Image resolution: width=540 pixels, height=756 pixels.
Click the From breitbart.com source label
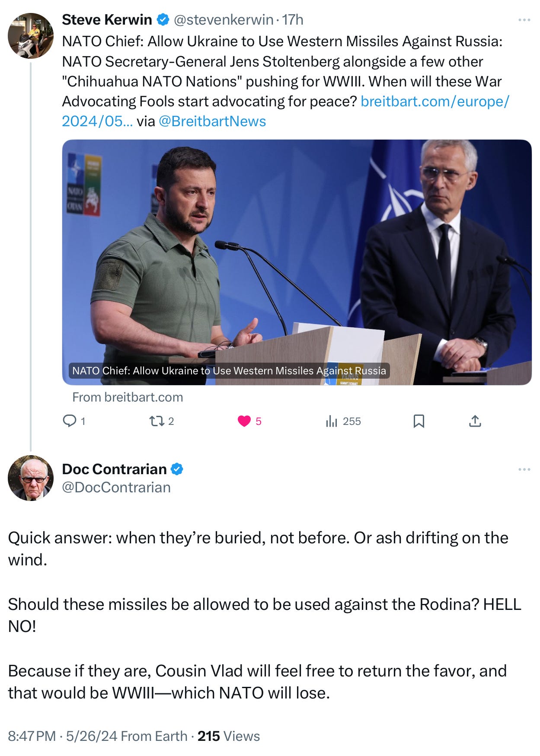(128, 397)
